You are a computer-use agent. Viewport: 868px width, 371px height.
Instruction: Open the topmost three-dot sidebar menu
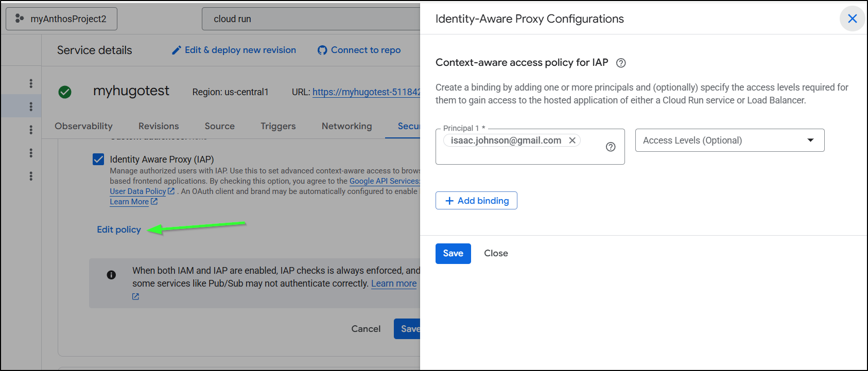(x=31, y=83)
